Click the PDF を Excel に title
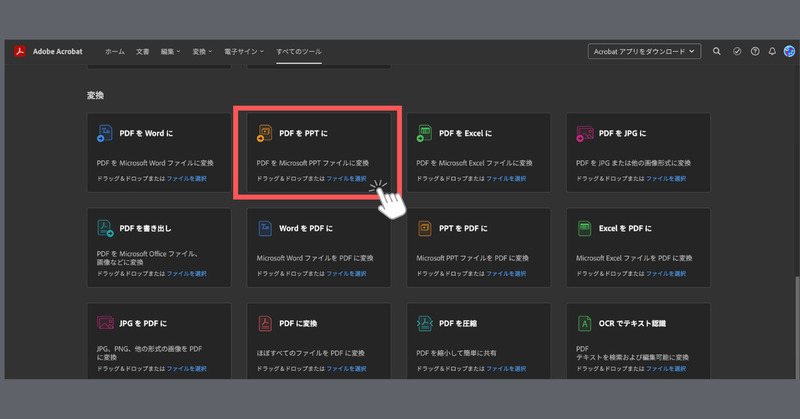The height and width of the screenshot is (419, 800). coord(465,133)
